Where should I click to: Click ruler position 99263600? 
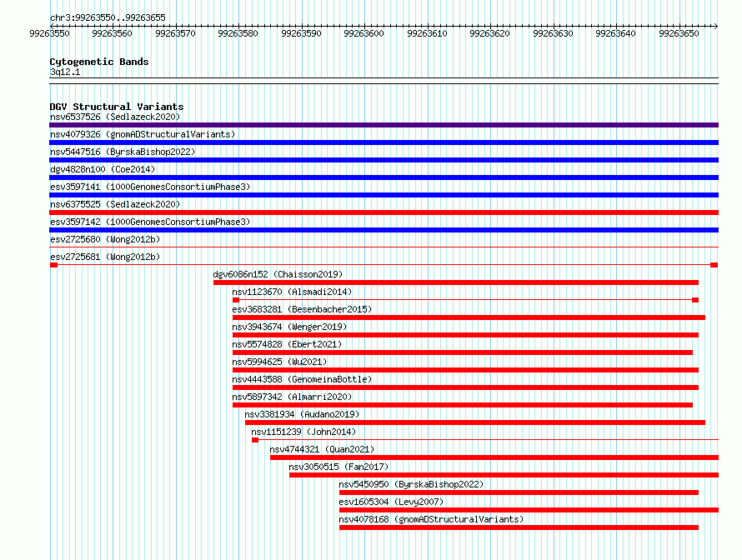[x=363, y=33]
